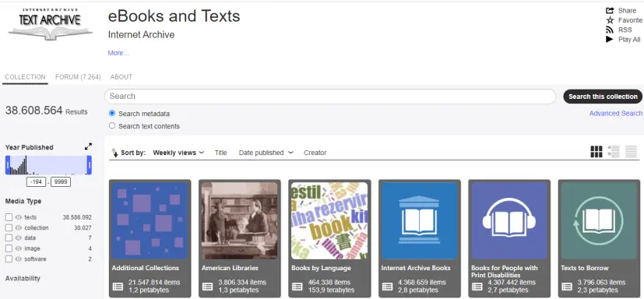Check the data media type box
This screenshot has height=299, width=644.
[x=9, y=237]
